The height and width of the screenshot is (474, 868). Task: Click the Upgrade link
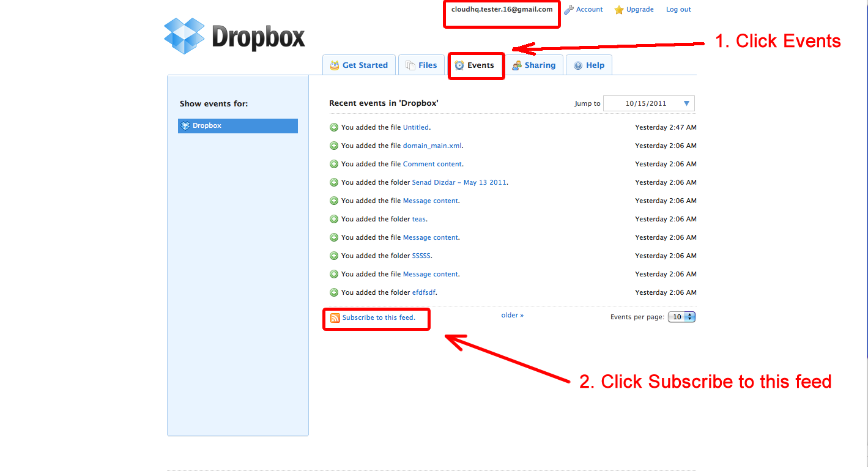click(x=640, y=10)
